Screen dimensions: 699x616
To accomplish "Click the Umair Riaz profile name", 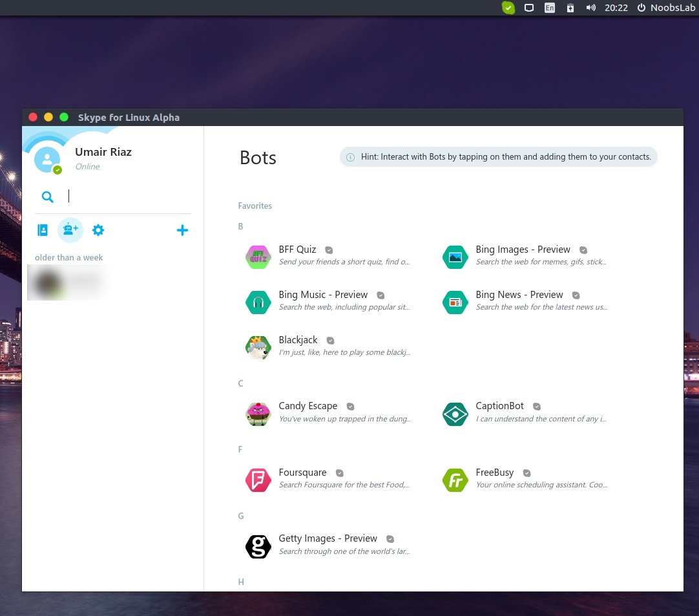I will [103, 152].
